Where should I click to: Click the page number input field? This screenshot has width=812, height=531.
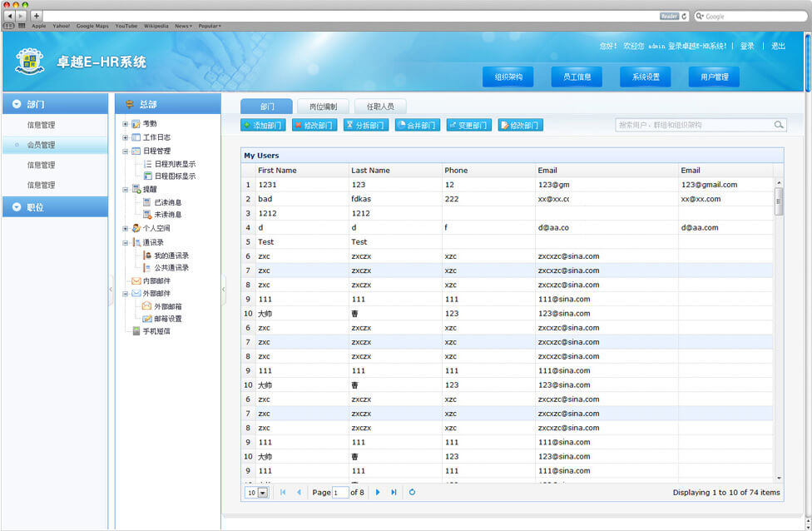coord(339,493)
